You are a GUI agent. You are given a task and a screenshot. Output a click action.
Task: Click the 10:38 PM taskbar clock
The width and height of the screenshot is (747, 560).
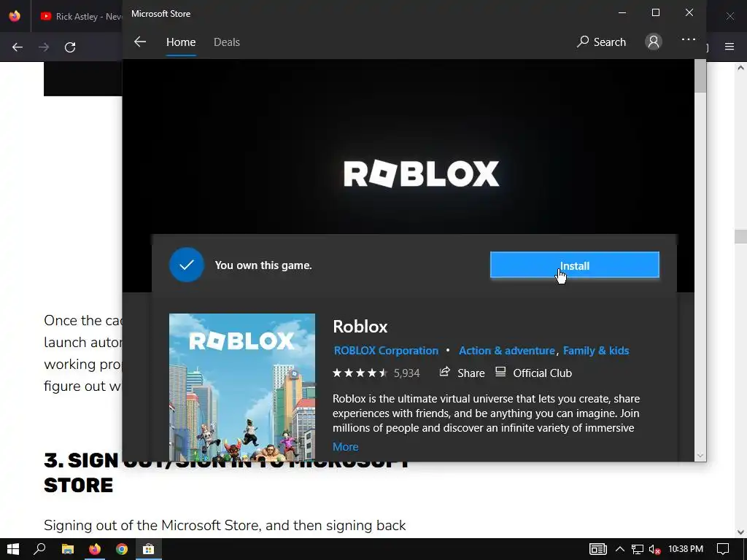click(x=686, y=549)
